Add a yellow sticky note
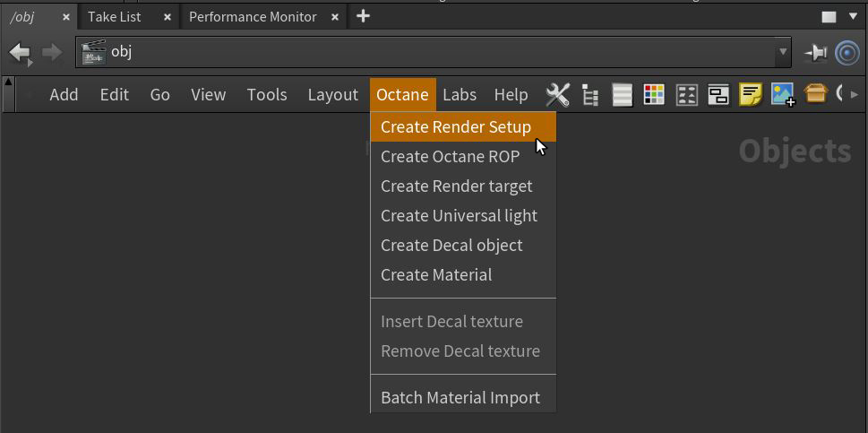 751,94
